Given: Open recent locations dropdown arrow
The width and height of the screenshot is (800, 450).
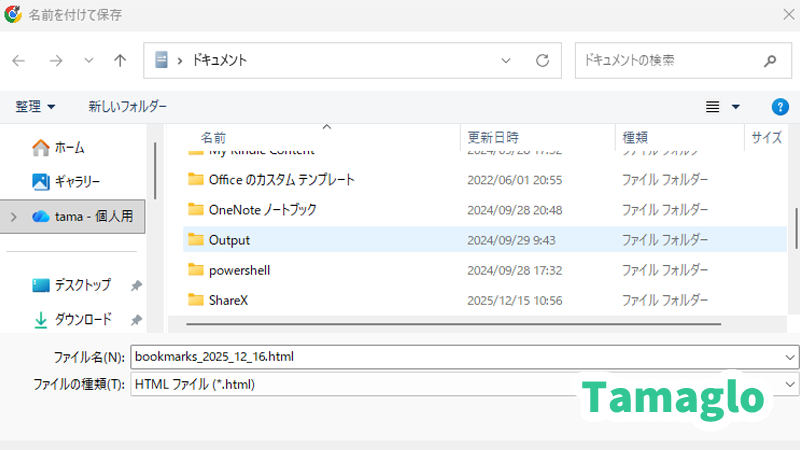Looking at the screenshot, I should 89,60.
